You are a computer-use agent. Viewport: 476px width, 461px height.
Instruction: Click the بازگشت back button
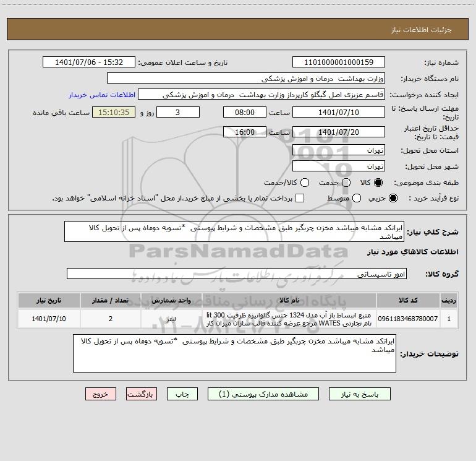pyautogui.click(x=142, y=394)
